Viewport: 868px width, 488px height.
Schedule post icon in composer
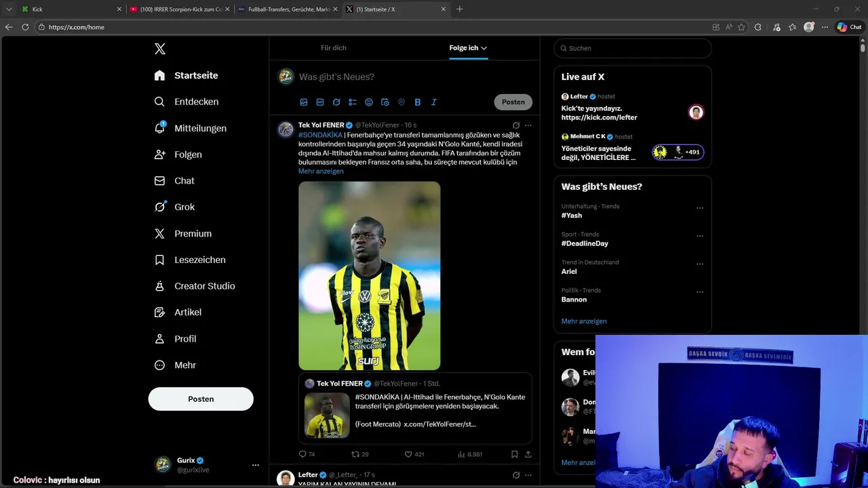tap(385, 102)
